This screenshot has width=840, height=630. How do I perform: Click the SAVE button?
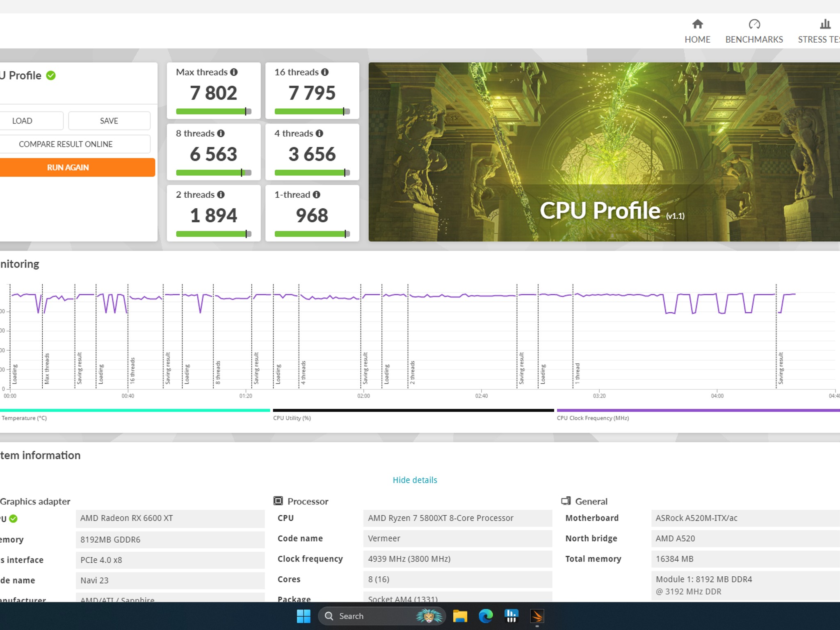coord(109,121)
